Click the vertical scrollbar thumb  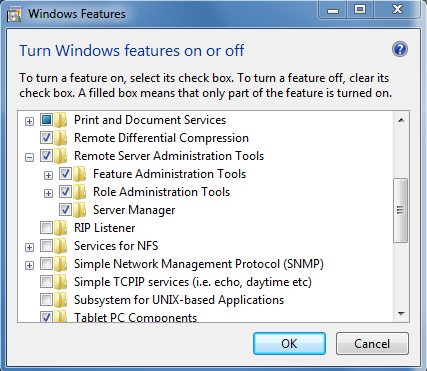point(400,210)
